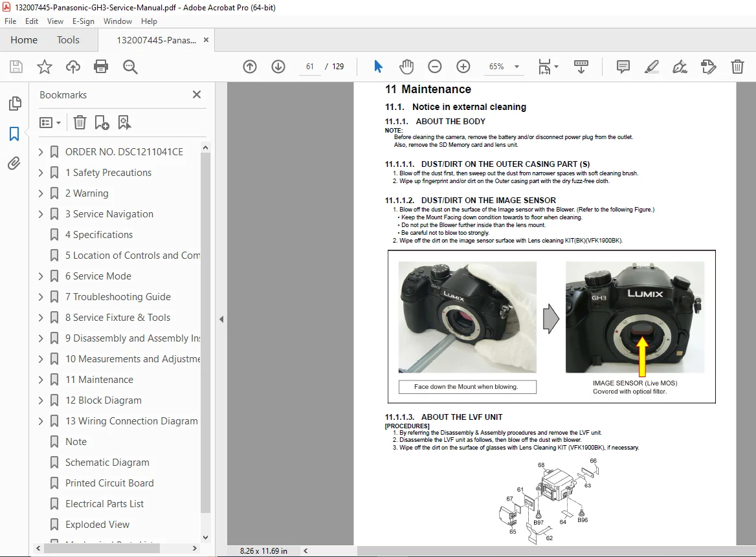Open the sign document pen tool
This screenshot has width=756, height=557.
680,67
